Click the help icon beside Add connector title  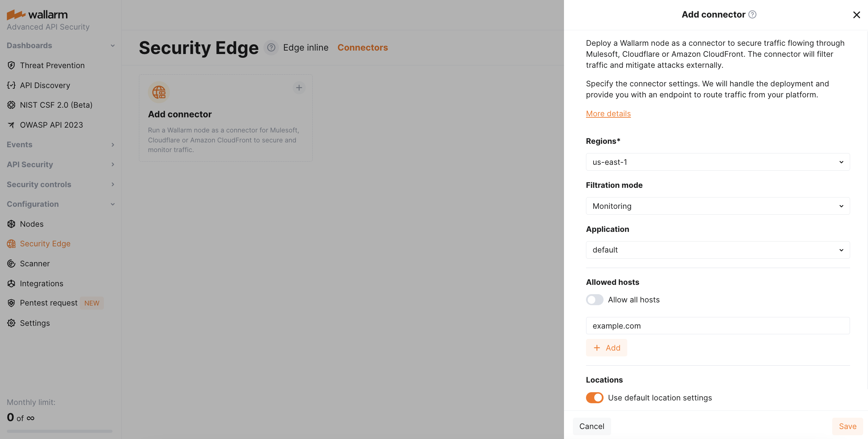pos(752,14)
